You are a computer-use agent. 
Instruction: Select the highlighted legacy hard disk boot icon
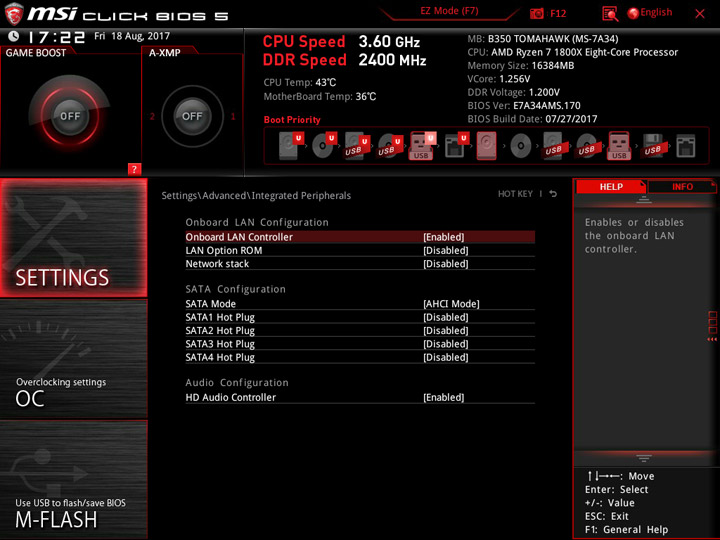[486, 146]
